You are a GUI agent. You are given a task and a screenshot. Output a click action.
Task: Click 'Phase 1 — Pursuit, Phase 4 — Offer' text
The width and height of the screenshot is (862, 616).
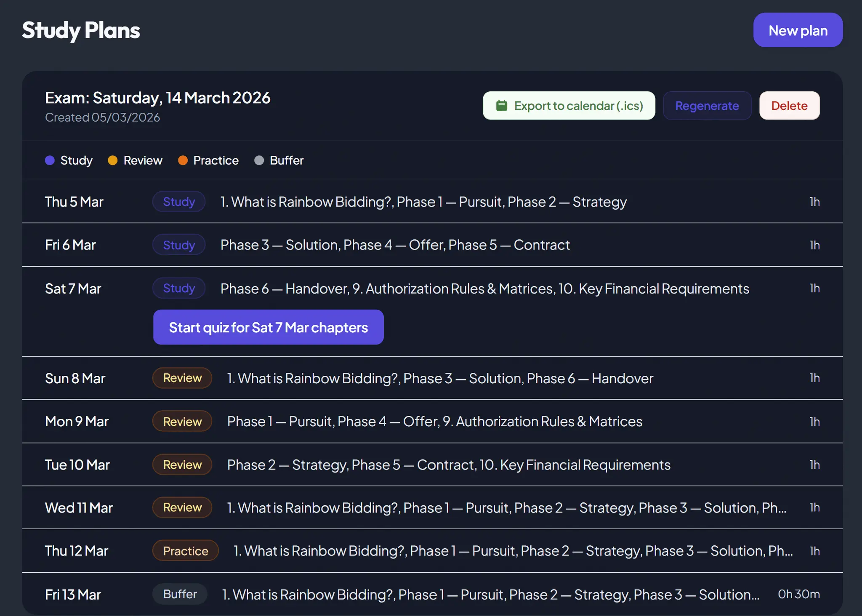(x=435, y=422)
